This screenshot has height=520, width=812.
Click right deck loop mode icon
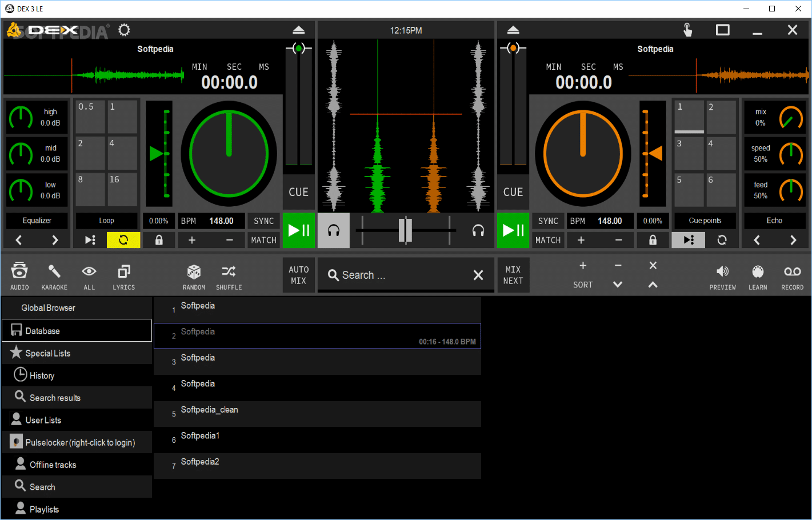[722, 240]
